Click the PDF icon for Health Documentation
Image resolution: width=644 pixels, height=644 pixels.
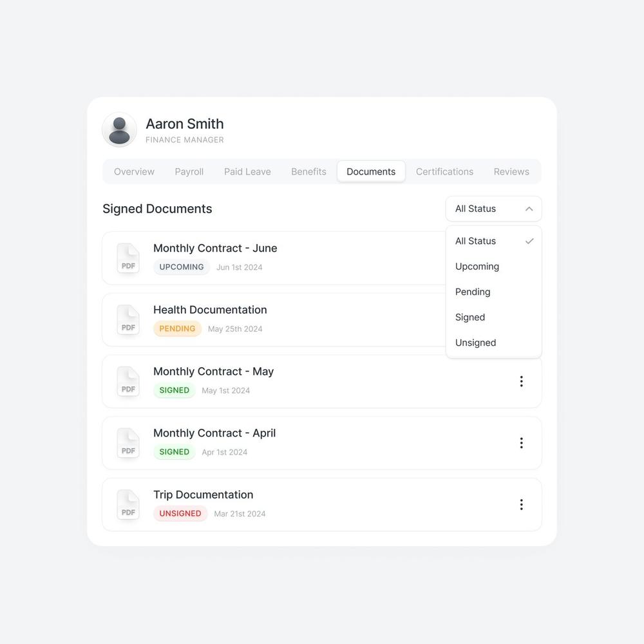[128, 319]
